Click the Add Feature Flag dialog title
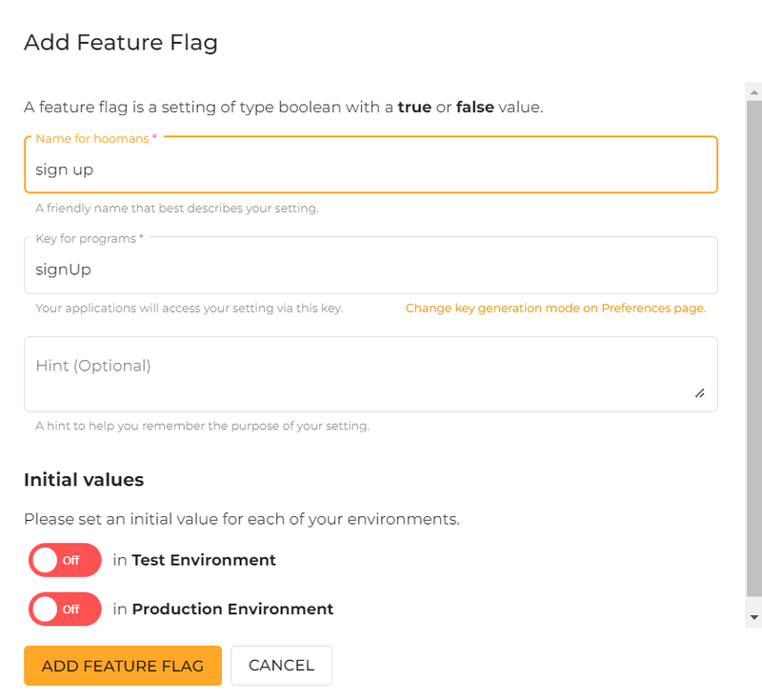 [120, 43]
